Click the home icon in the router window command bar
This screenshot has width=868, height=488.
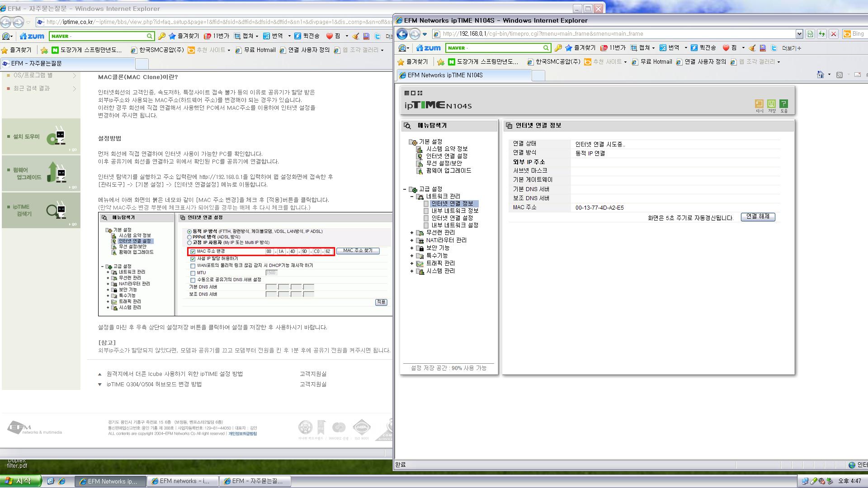(820, 75)
